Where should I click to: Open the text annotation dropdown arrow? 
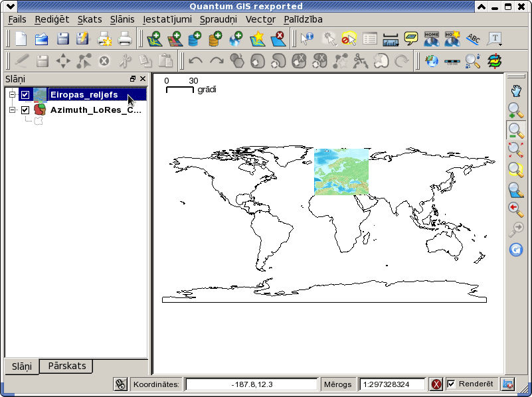[x=500, y=44]
